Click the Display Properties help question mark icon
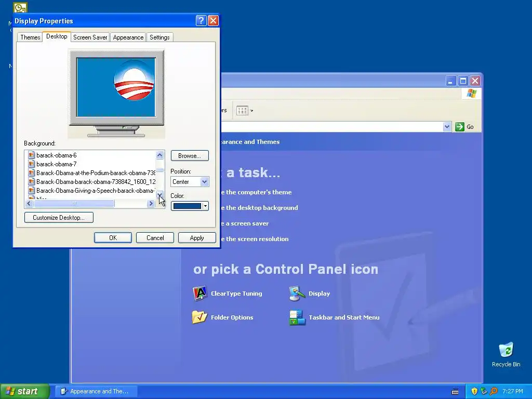Image resolution: width=532 pixels, height=399 pixels. 201,21
